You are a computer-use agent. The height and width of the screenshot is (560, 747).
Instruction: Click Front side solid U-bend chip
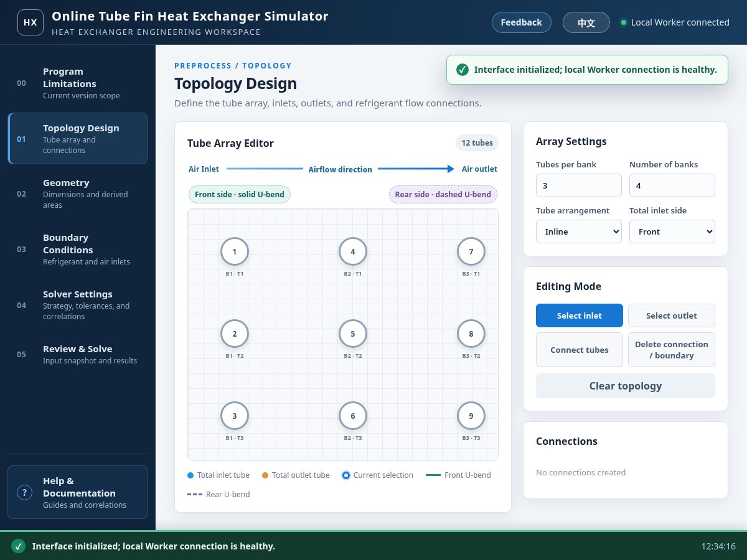point(240,195)
